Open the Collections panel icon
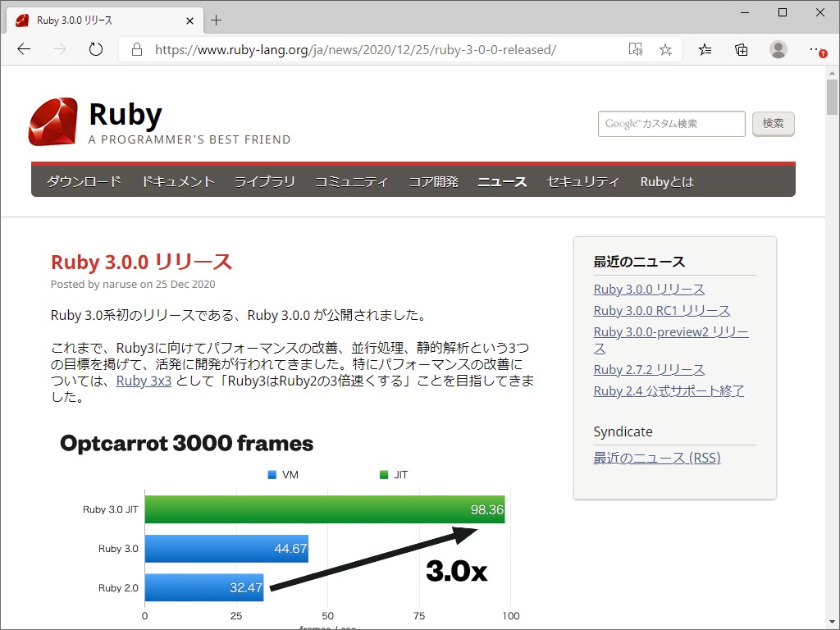The image size is (840, 630). click(x=741, y=49)
